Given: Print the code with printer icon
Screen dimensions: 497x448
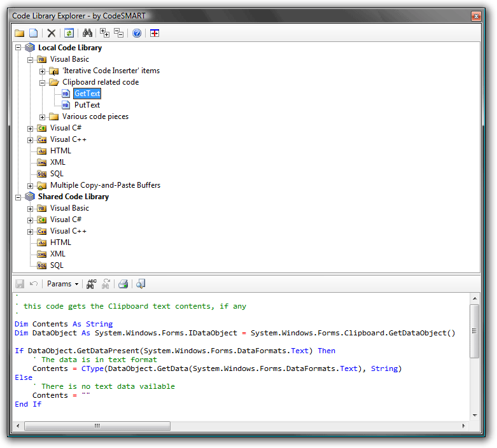Looking at the screenshot, I should click(x=123, y=284).
